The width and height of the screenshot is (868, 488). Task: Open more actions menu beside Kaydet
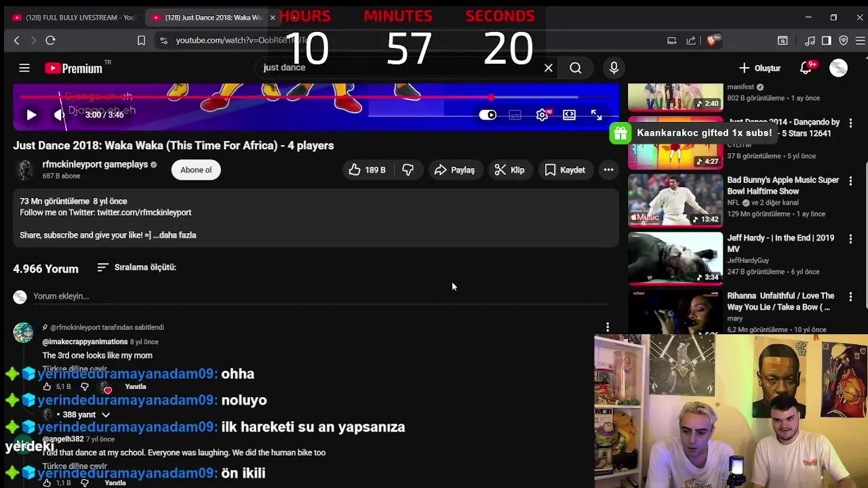click(x=608, y=170)
